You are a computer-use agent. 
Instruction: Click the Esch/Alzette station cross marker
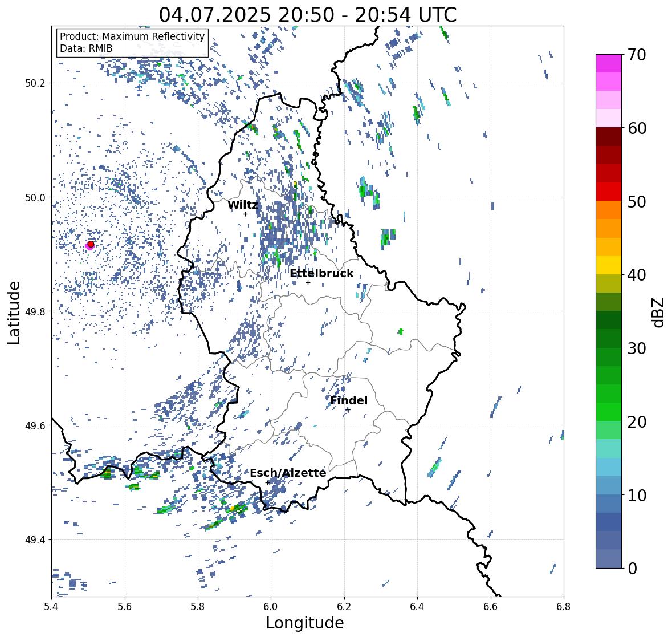click(x=267, y=482)
